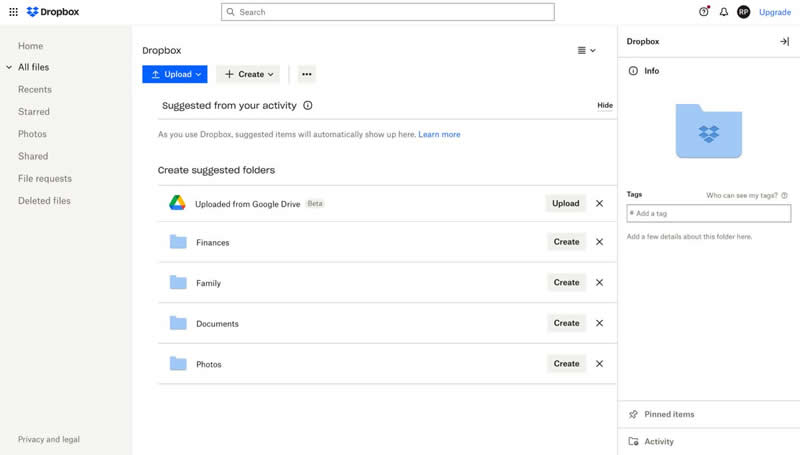Create the Family folder
Screen dimensions: 800x455
[566, 282]
